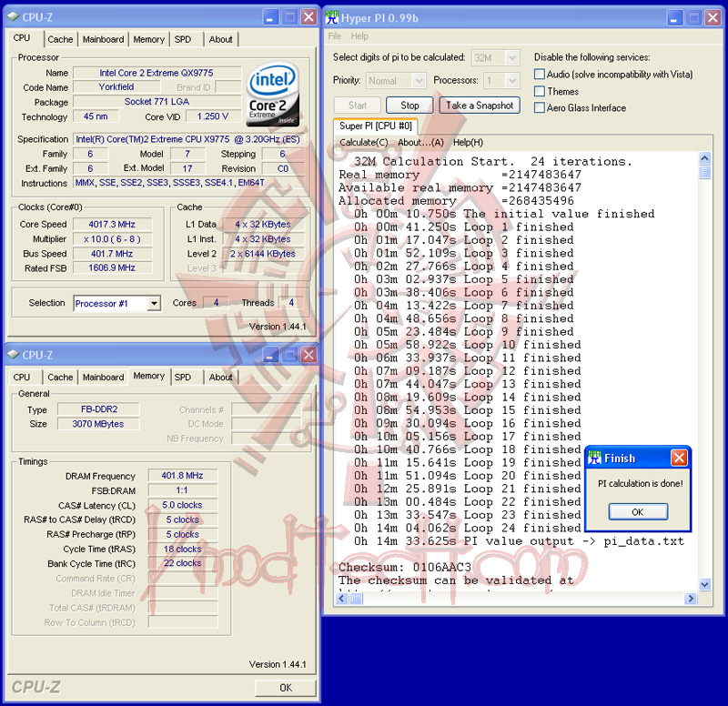The image size is (728, 706).
Task: Toggle the Aero Glass Interface checkbox
Action: [540, 107]
